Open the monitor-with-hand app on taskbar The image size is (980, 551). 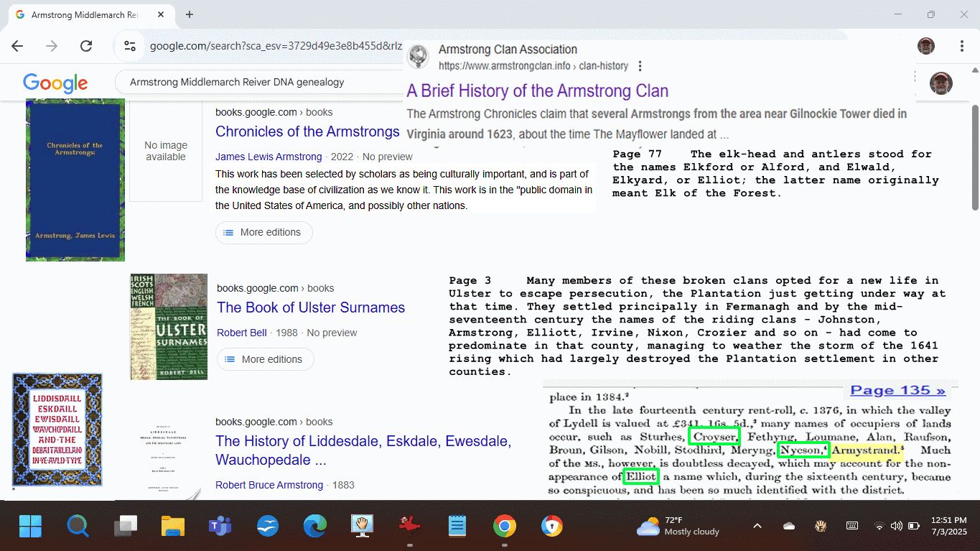363,527
